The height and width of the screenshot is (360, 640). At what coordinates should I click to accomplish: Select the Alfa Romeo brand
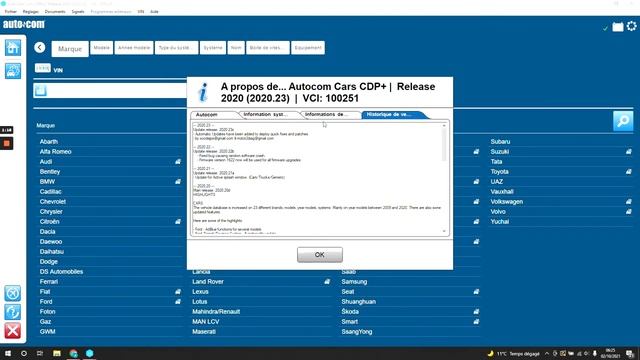point(56,152)
